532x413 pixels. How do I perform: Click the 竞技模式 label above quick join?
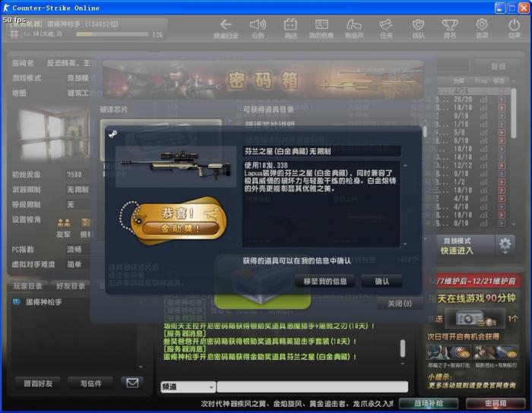[x=457, y=241]
